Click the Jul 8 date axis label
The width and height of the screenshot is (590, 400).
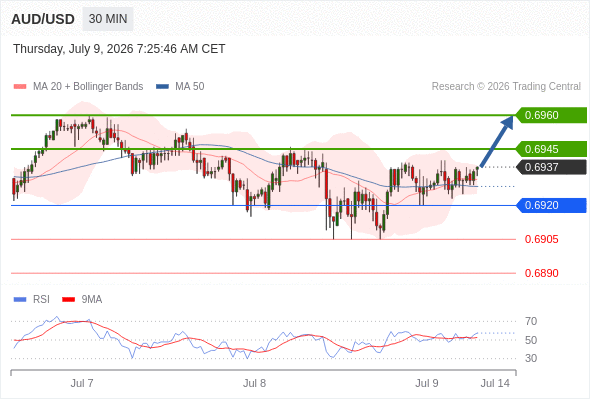254,383
